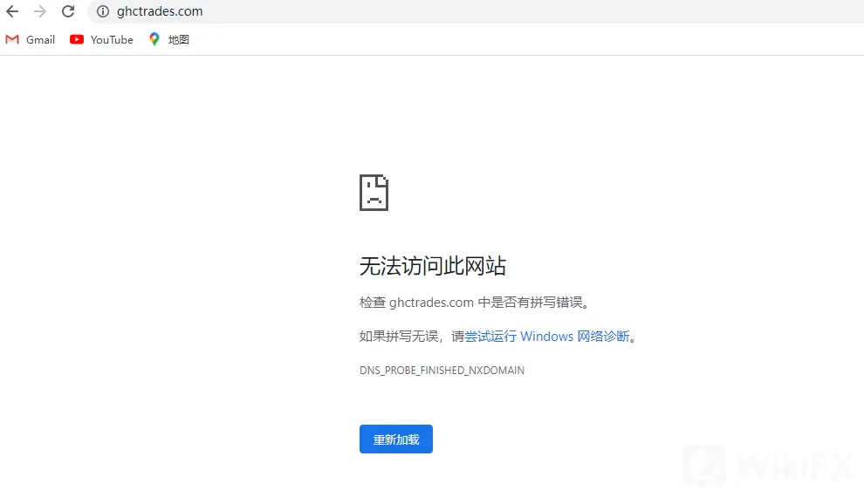Click the 重新加载 reload button
This screenshot has width=864, height=504.
(396, 439)
